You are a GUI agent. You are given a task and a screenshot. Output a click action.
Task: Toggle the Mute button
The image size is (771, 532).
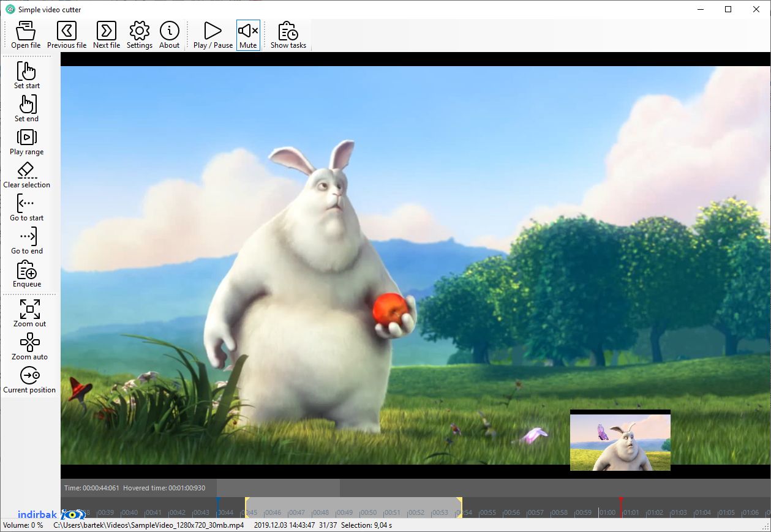pos(248,35)
